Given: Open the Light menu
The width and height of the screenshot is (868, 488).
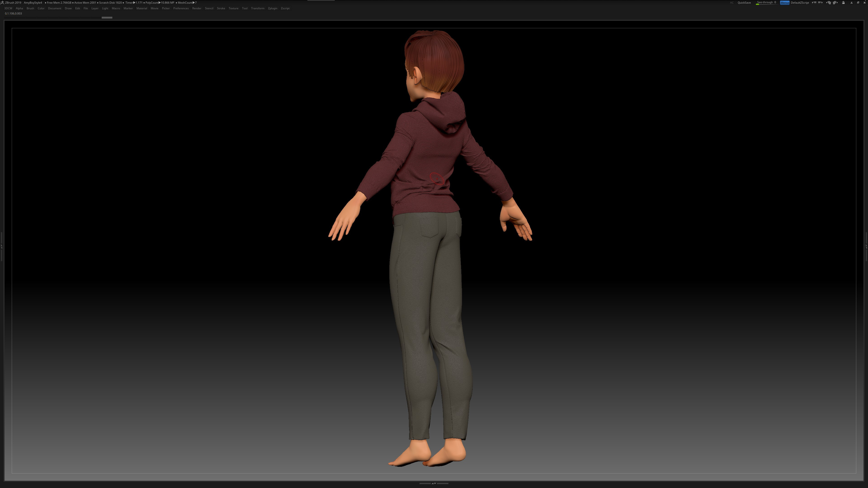Looking at the screenshot, I should (105, 8).
